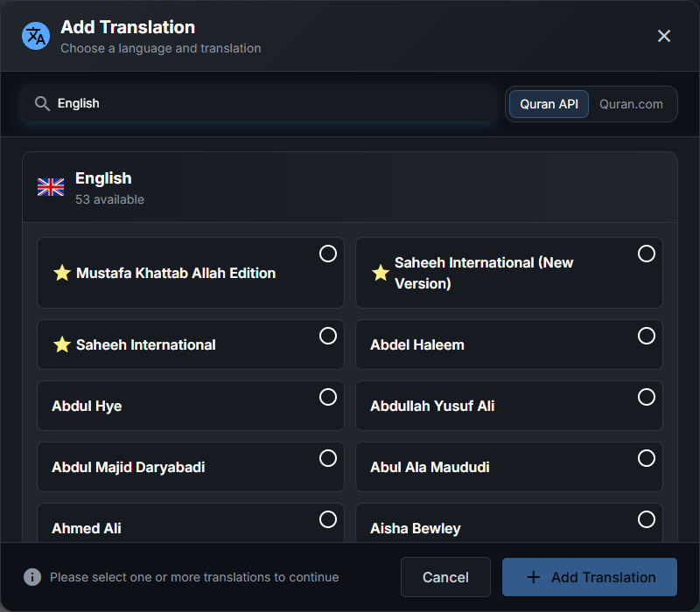This screenshot has width=700, height=612.
Task: Select the Abul Ala Maududi radio button
Action: [646, 457]
